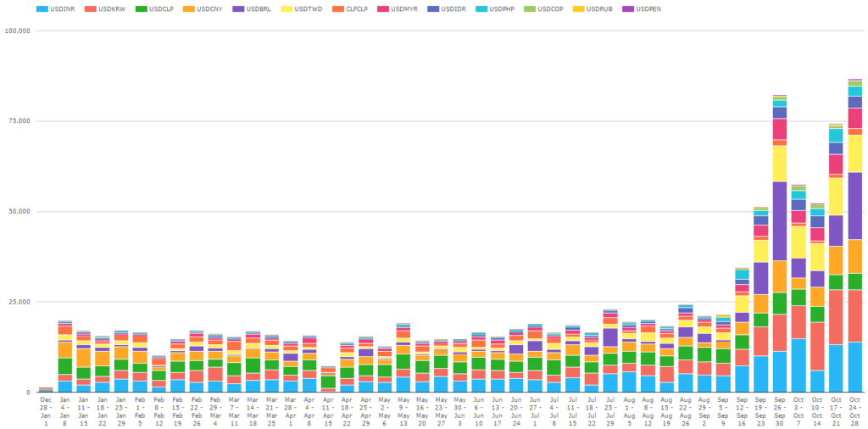The width and height of the screenshot is (868, 429).
Task: Click the USDCNY legend color swatch
Action: 189,8
